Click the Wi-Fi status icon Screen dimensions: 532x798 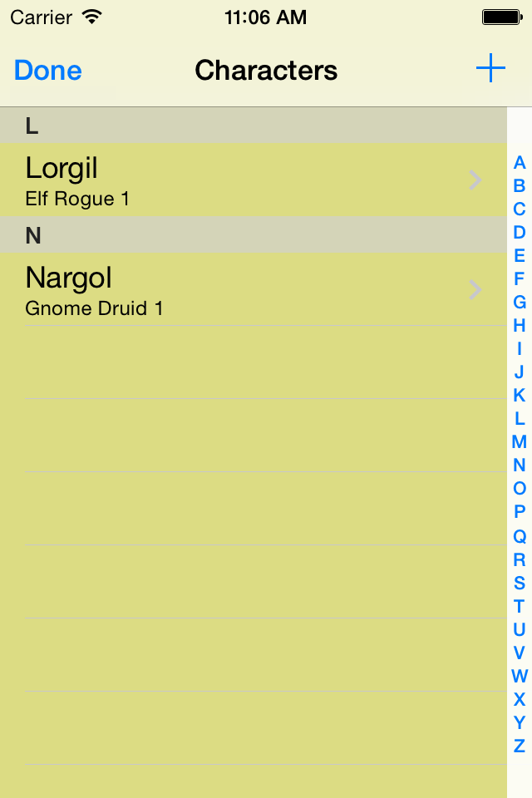(92, 17)
